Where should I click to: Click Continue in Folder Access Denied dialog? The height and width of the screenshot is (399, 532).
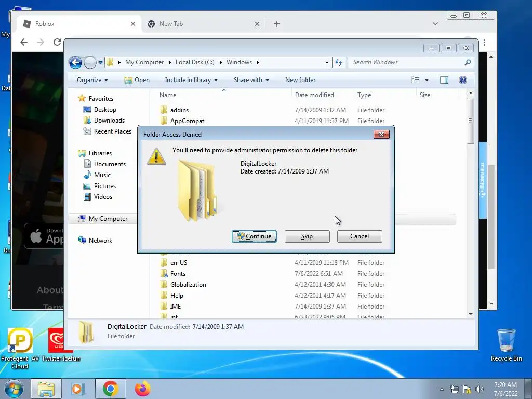pyautogui.click(x=254, y=236)
